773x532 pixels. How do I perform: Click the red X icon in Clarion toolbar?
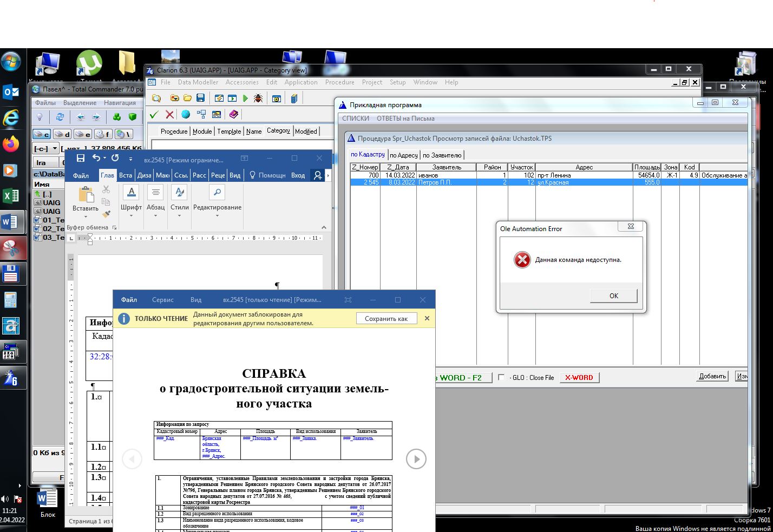coord(169,114)
